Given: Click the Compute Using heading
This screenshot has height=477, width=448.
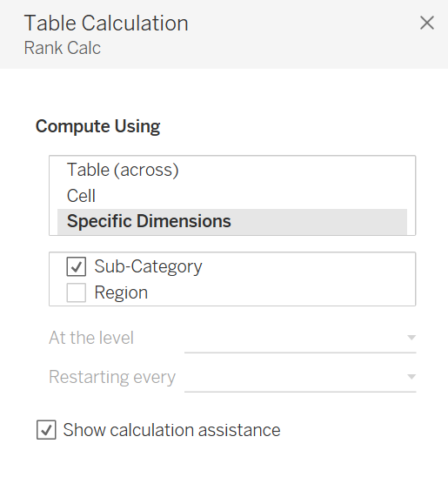Looking at the screenshot, I should point(98,126).
